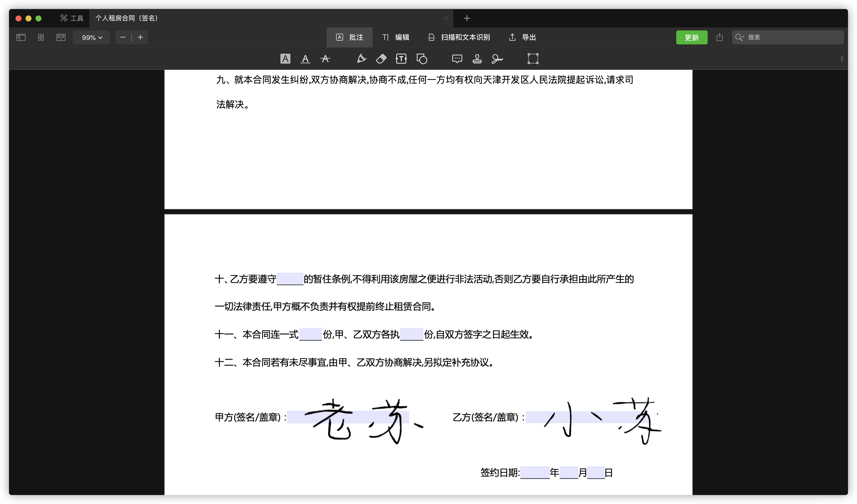Add a comment note annotation

coord(457,59)
